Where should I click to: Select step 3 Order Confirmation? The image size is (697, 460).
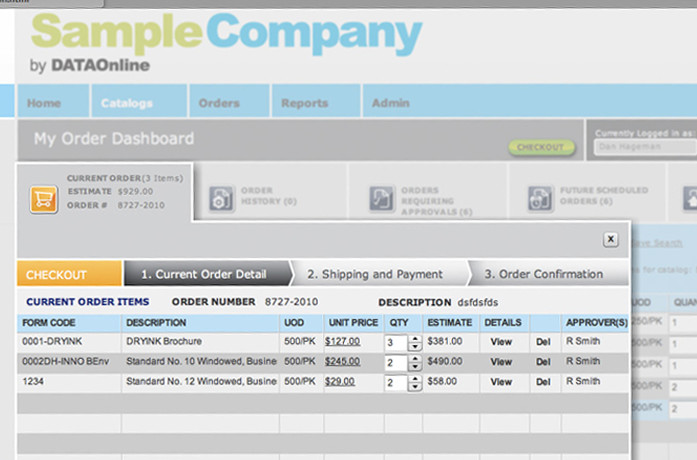click(x=543, y=274)
